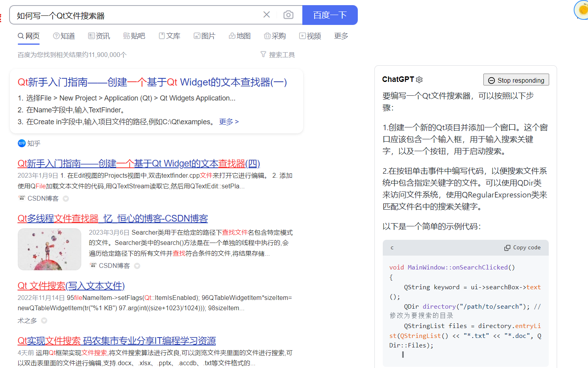Viewport: 588px width, 368px height.
Task: Click the magnifier icon on 网页 tab
Action: [21, 36]
